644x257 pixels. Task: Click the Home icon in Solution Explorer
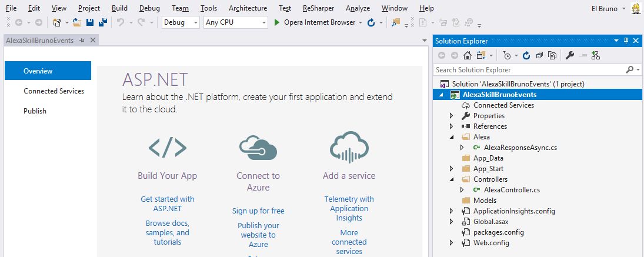[x=468, y=55]
